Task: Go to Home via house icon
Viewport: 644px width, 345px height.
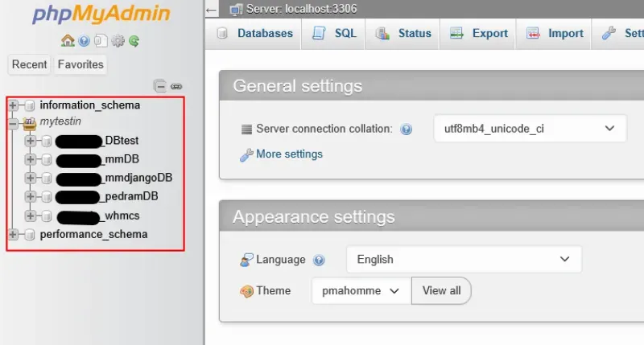Action: 68,41
